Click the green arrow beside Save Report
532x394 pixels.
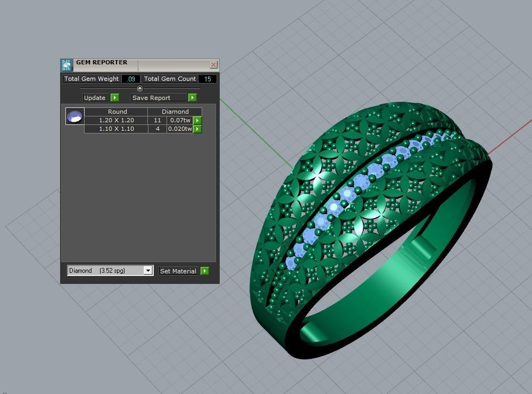193,98
